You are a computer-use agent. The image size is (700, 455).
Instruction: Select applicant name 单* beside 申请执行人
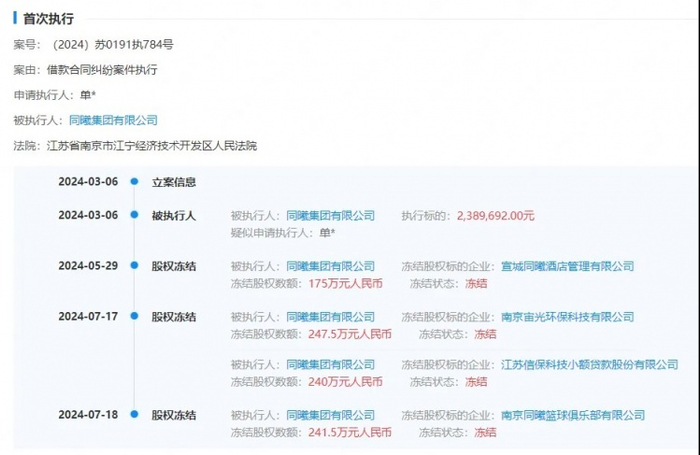tap(88, 95)
